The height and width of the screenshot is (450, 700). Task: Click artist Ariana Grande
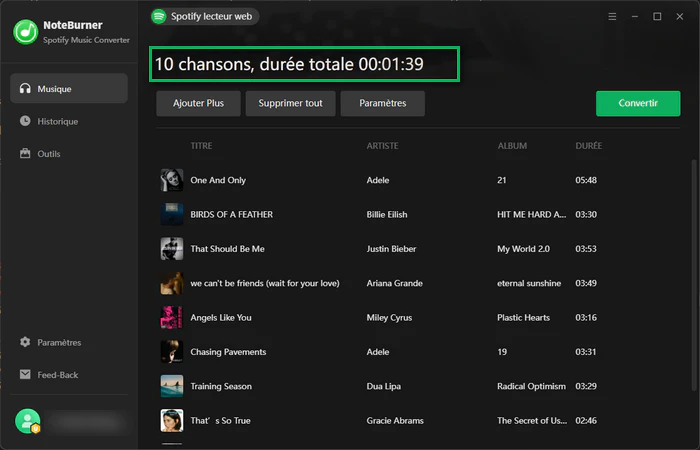tap(394, 283)
